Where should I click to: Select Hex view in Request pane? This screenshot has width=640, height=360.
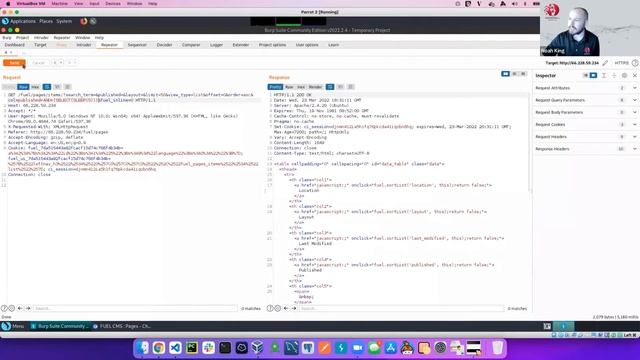pos(35,87)
